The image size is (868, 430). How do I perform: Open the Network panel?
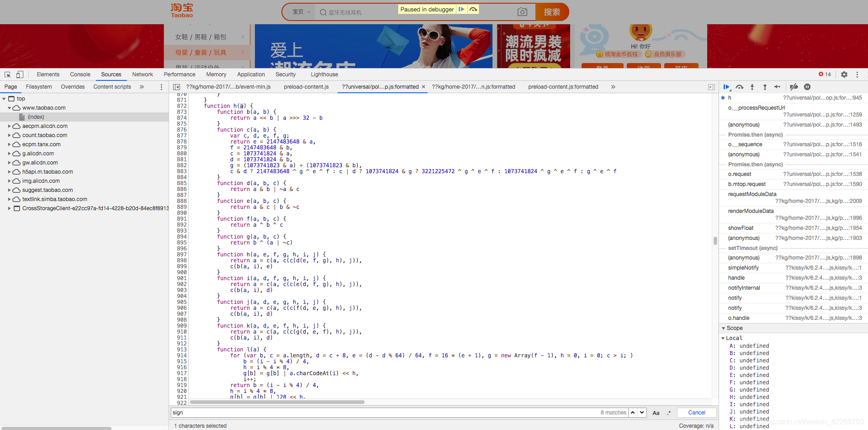pos(143,74)
